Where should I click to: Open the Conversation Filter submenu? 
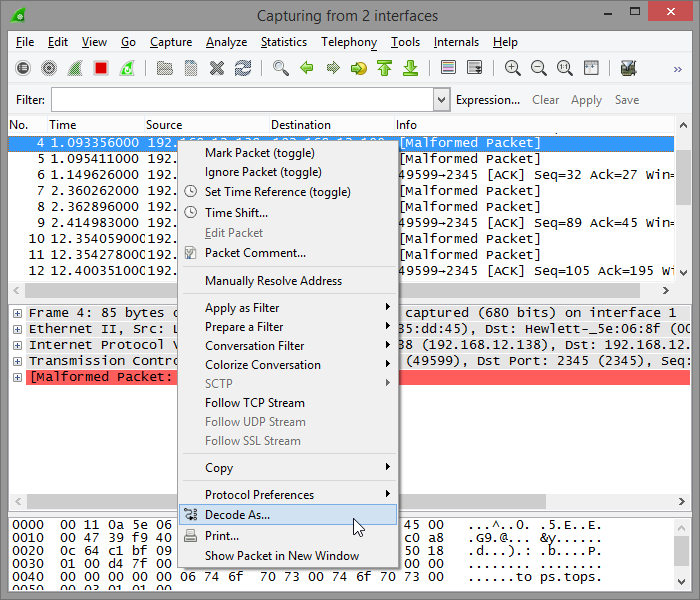coord(288,346)
